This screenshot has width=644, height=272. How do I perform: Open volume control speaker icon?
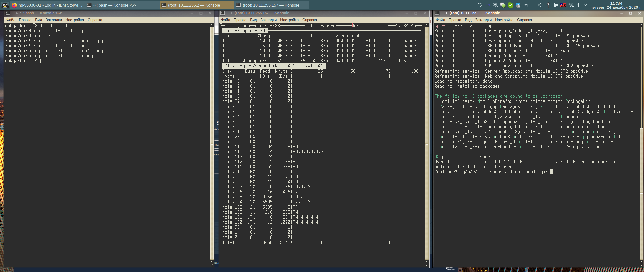click(540, 5)
